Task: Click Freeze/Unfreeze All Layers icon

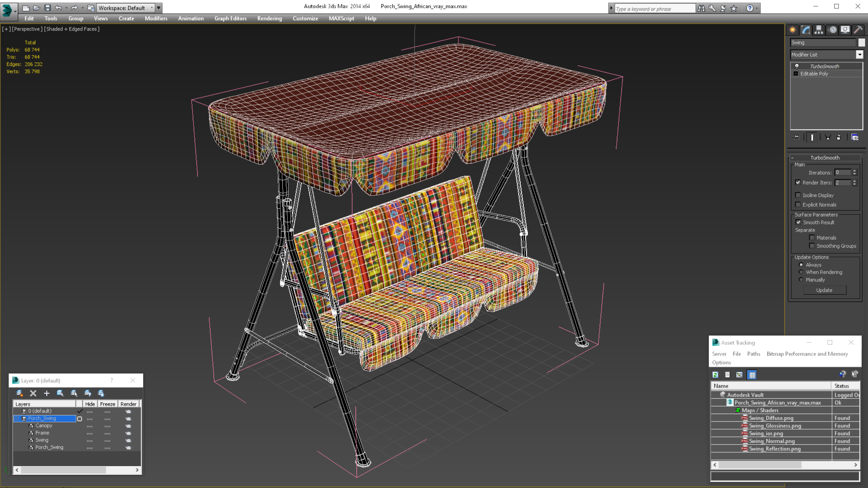Action: pos(101,393)
